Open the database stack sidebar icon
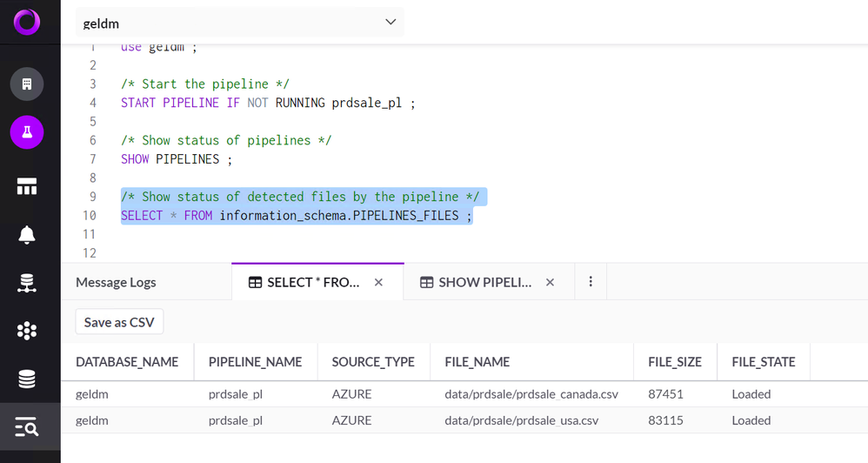This screenshot has height=463, width=868. click(x=27, y=379)
